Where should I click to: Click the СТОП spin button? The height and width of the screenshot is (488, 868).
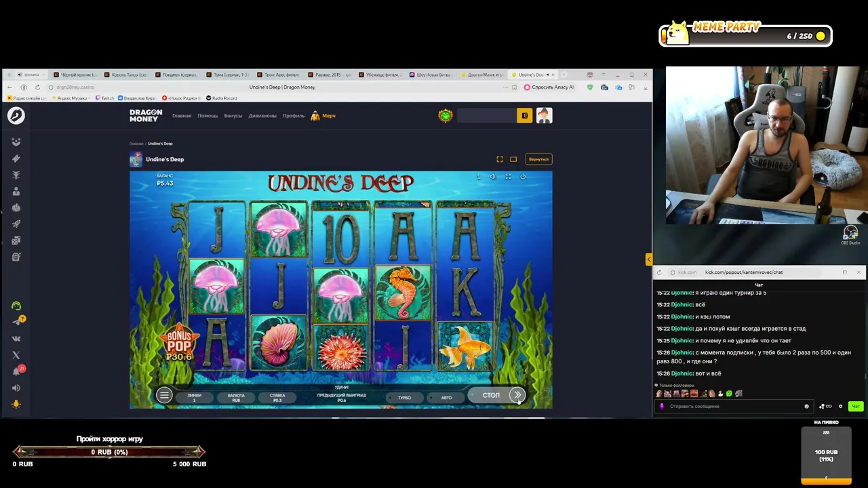click(491, 395)
